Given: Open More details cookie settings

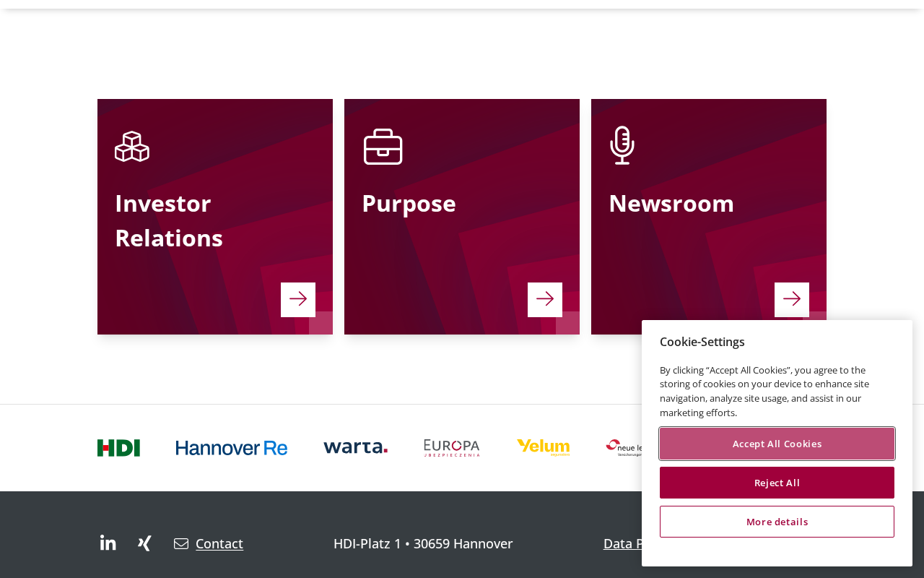Looking at the screenshot, I should (777, 522).
